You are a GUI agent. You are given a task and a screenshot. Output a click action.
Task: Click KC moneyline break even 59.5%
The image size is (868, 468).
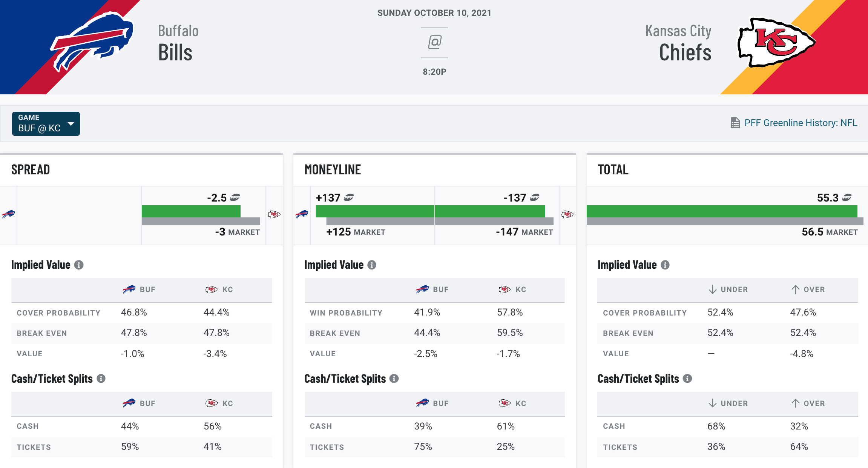(x=510, y=333)
